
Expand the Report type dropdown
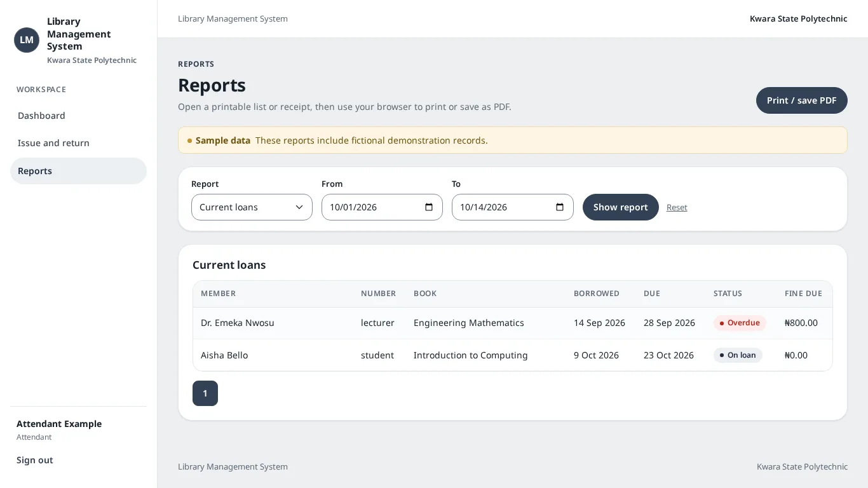pos(252,207)
